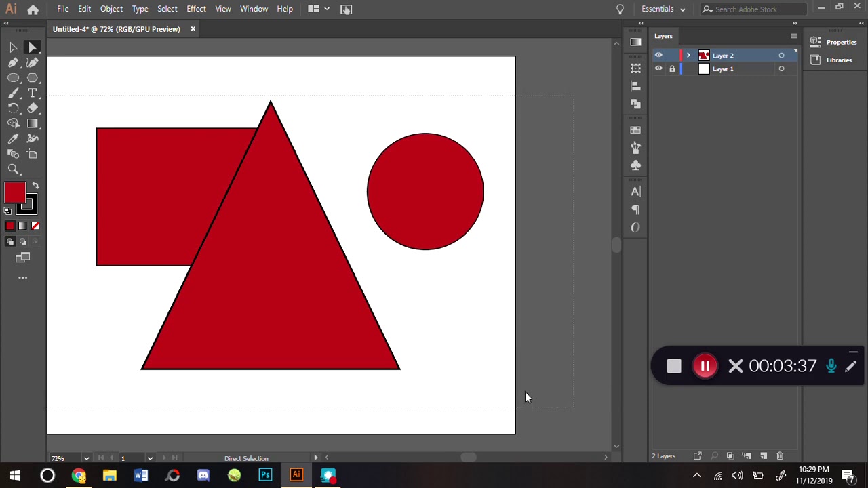The width and height of the screenshot is (868, 488).
Task: Expand Layer 2 sublayers
Action: (x=688, y=55)
